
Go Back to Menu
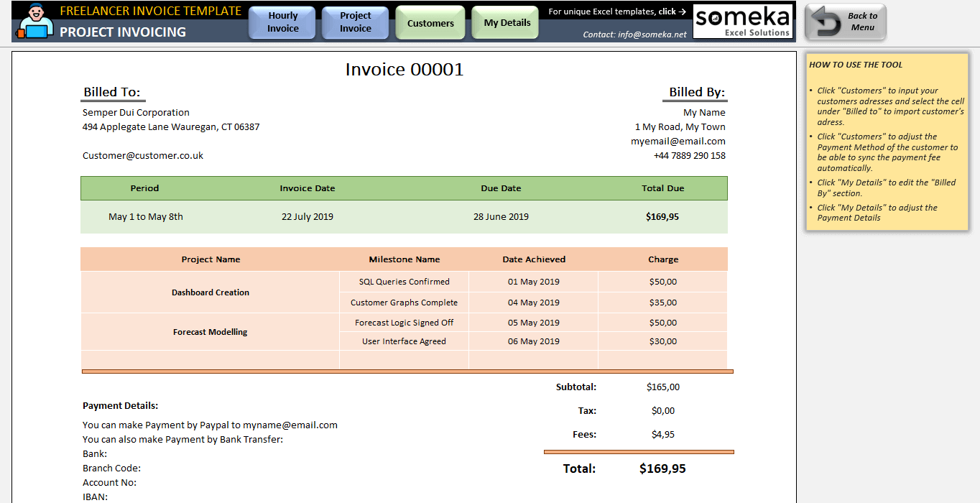coord(846,22)
